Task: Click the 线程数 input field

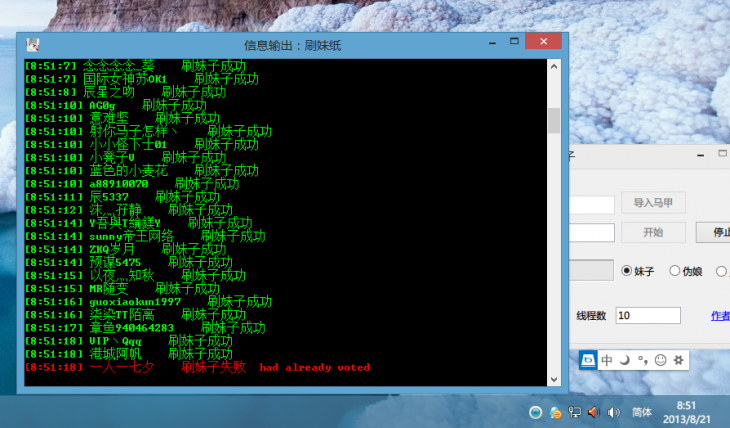Action: pyautogui.click(x=647, y=315)
